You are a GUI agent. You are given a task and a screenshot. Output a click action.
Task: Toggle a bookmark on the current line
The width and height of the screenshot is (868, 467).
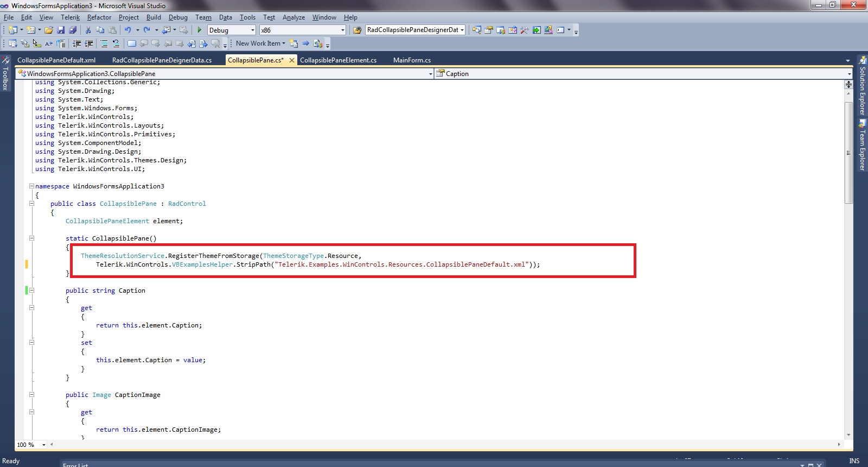point(131,43)
